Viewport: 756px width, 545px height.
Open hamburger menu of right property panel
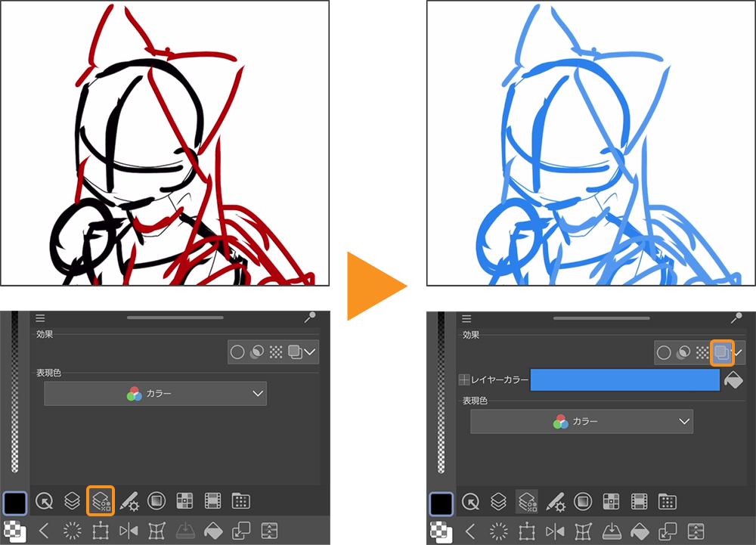(466, 318)
